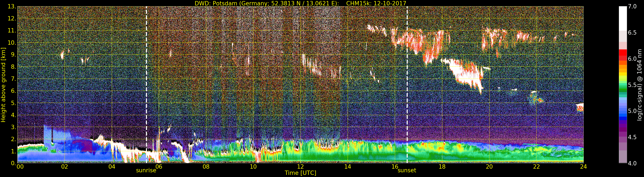The width and height of the screenshot is (644, 177).
Task: Click the 12 tick on the time axis
Action: (x=300, y=167)
